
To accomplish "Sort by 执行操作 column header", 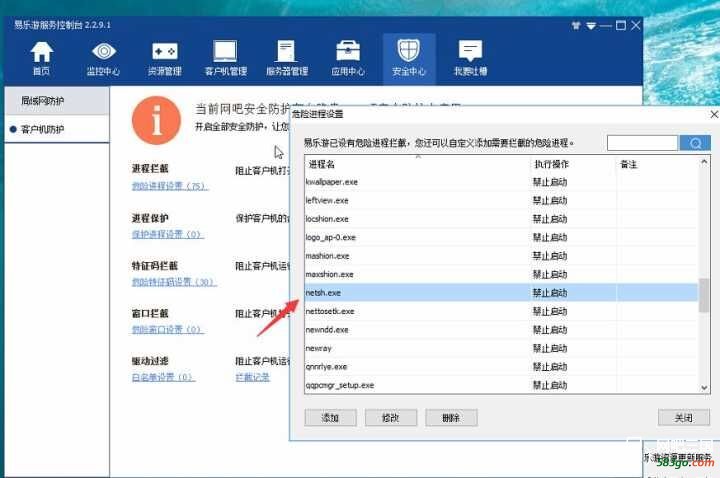I will (x=573, y=164).
